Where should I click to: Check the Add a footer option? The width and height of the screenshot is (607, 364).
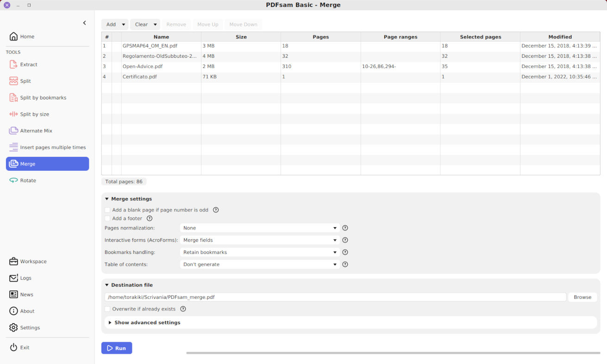coord(107,218)
